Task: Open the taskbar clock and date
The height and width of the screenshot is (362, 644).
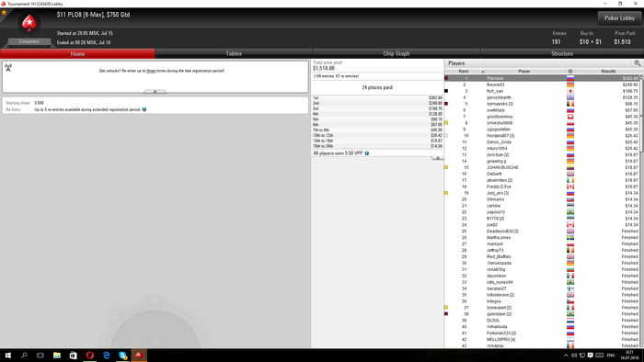Action: [629, 355]
